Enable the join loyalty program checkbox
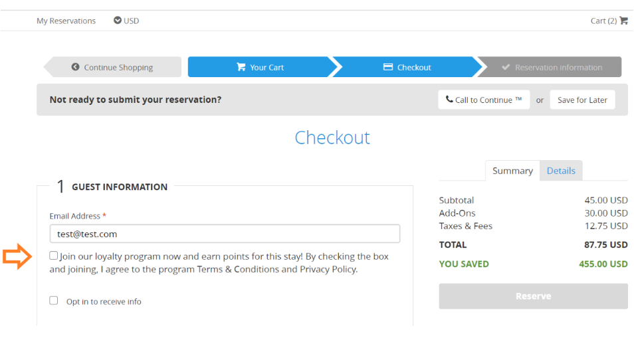Image resolution: width=634 pixels, height=364 pixels. point(54,256)
